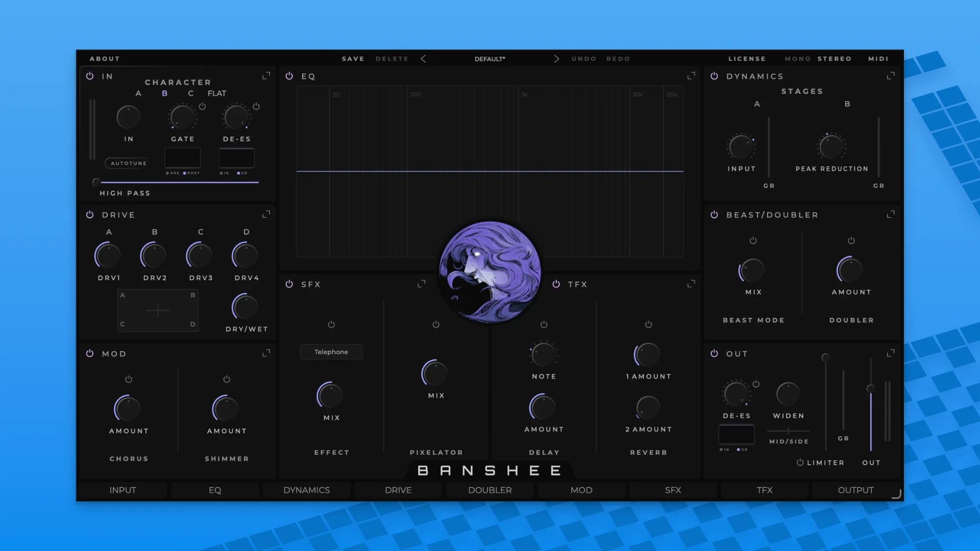Switch to the DOUBLER tab at the bottom

[489, 490]
